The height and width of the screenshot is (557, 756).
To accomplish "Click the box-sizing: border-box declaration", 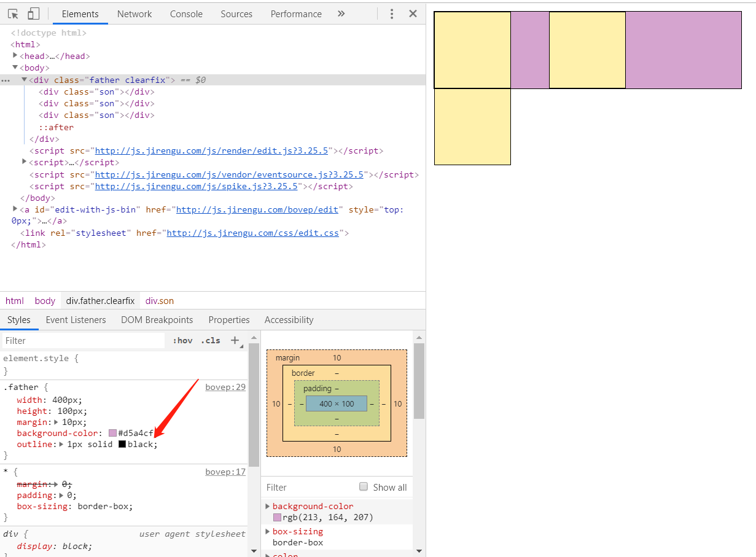I will (x=75, y=506).
